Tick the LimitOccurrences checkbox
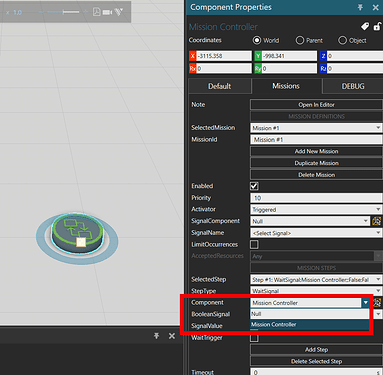 [x=254, y=245]
